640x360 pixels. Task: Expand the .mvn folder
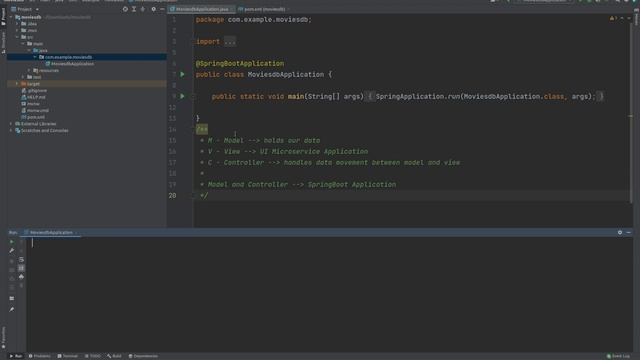point(18,30)
